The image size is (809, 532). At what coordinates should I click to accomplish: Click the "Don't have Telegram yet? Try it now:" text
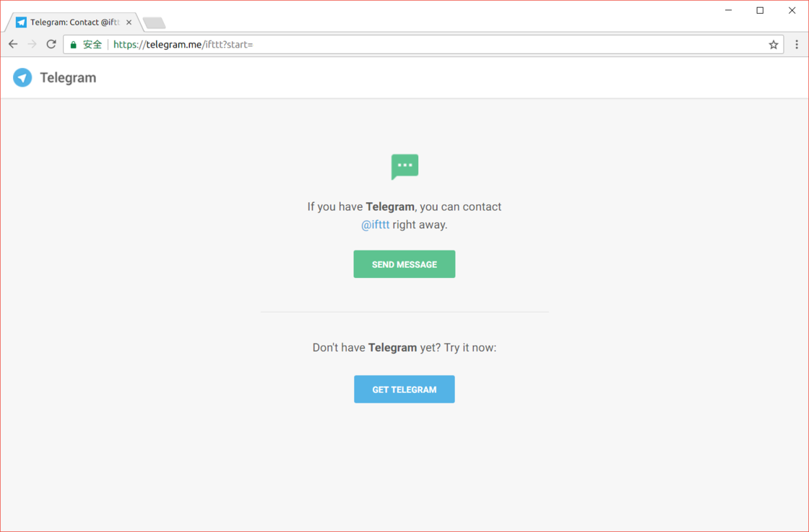(x=404, y=347)
